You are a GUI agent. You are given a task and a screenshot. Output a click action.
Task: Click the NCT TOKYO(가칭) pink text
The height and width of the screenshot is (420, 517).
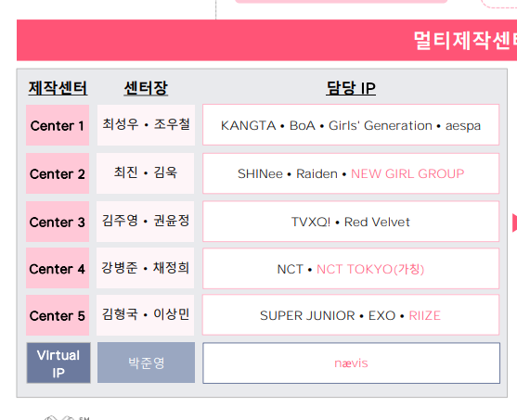370,269
